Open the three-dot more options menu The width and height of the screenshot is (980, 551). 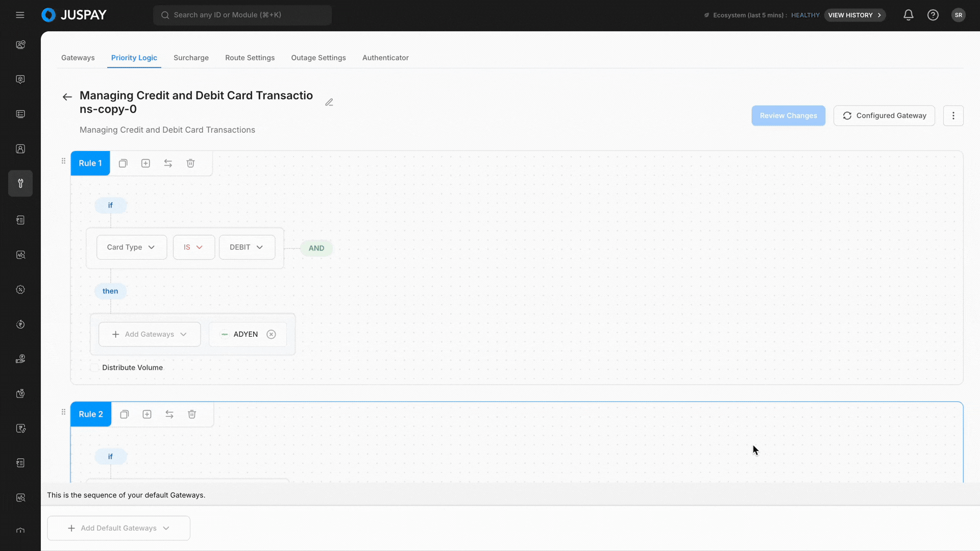953,116
